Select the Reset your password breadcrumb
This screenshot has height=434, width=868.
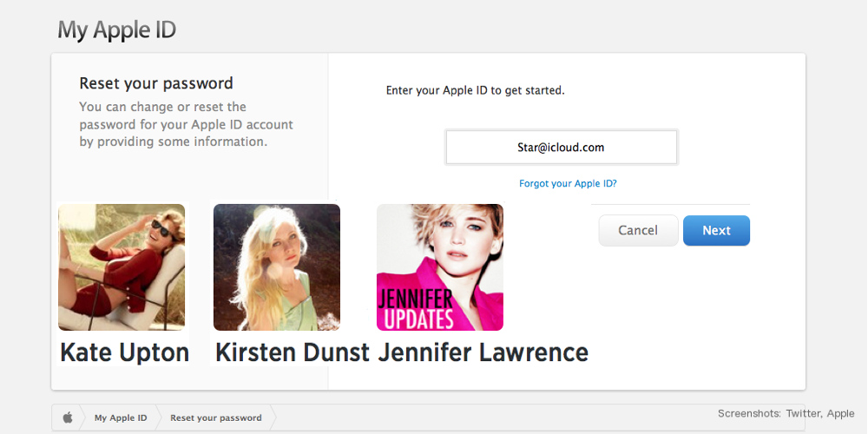pos(216,418)
